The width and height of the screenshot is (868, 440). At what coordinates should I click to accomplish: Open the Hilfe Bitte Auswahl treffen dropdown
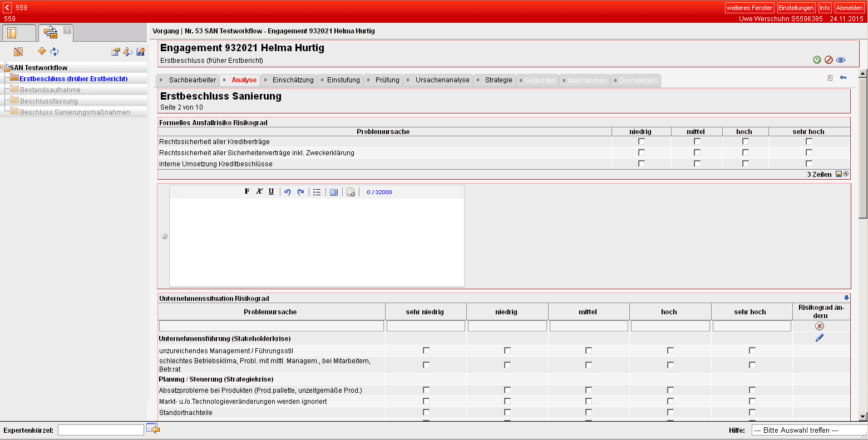tap(810, 430)
